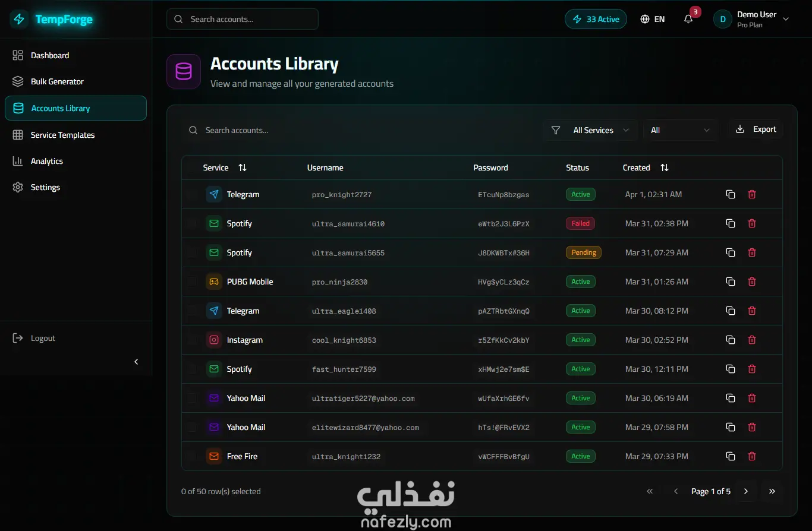
Task: Click the Instagram icon on cool_knight6853 row
Action: (214, 340)
